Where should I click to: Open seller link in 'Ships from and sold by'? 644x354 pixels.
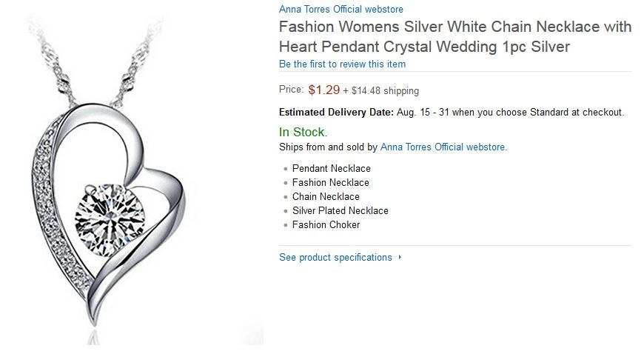(x=443, y=147)
